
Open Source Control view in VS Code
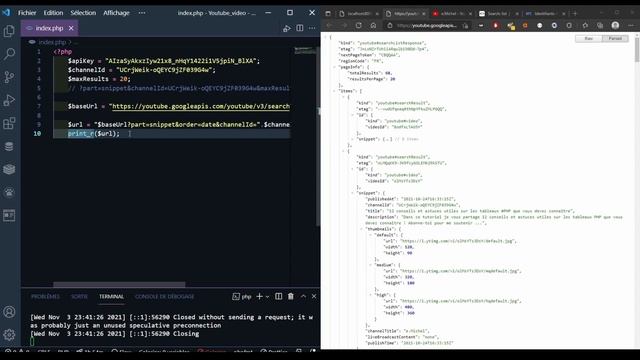click(x=9, y=77)
